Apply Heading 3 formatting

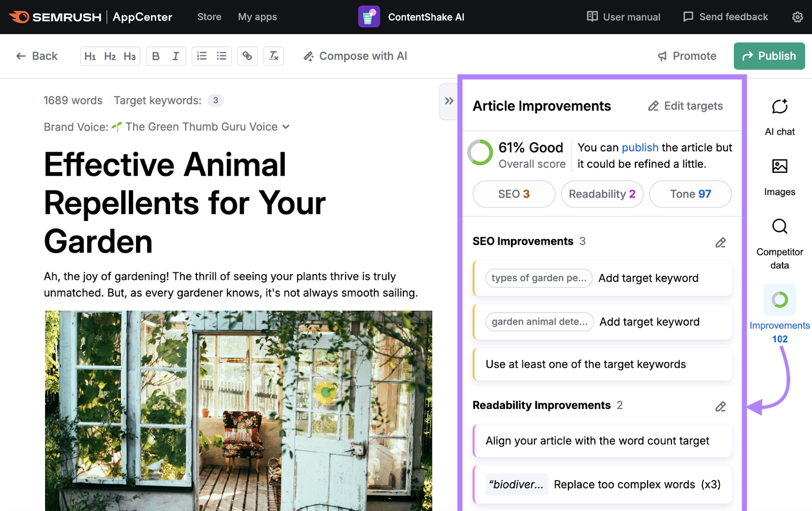pos(129,56)
